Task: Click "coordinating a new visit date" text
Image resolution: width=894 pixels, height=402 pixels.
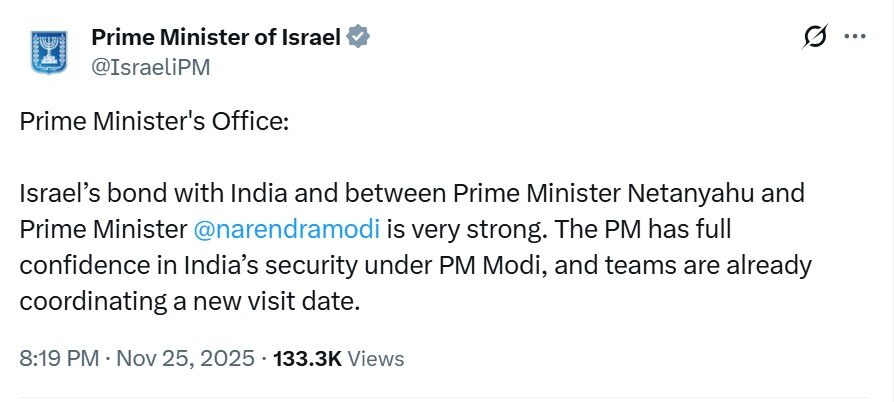Action: [187, 302]
